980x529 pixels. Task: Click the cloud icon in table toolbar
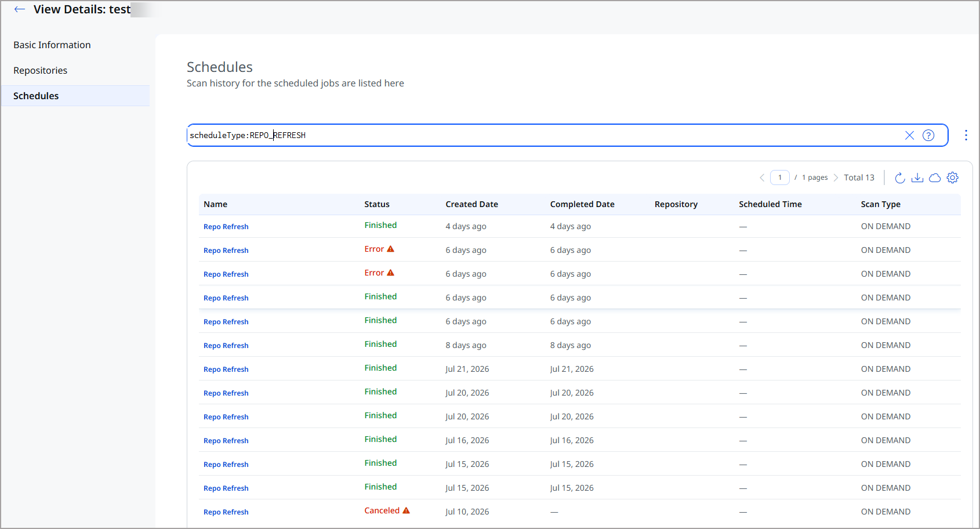tap(935, 178)
